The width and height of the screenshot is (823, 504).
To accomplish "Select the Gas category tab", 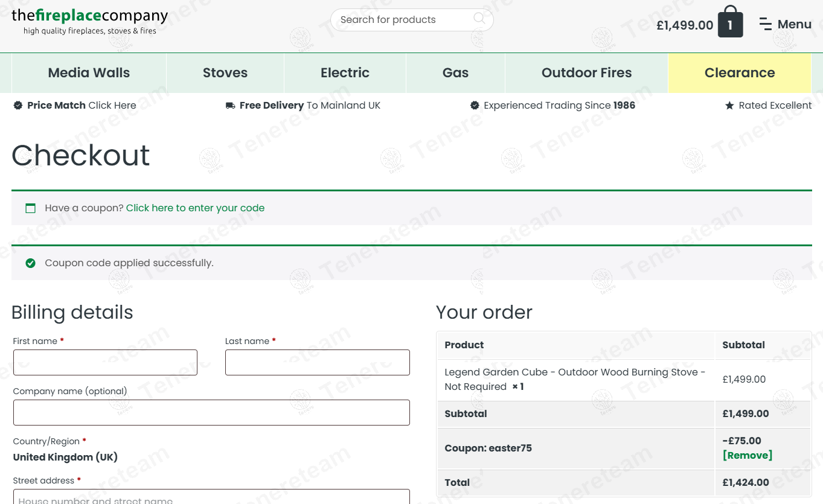I will pyautogui.click(x=455, y=73).
